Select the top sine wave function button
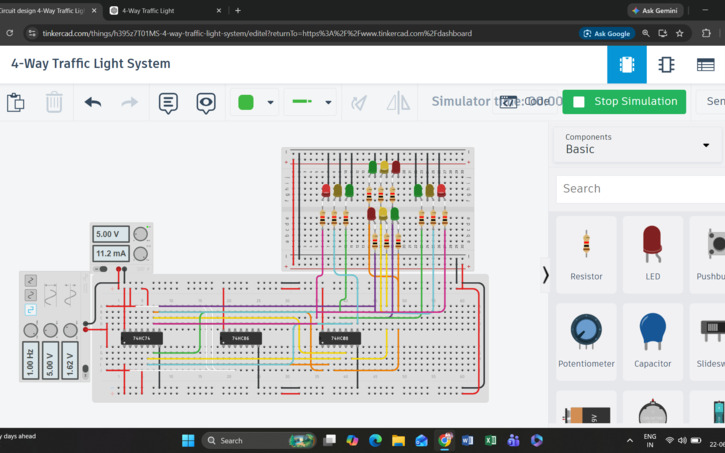This screenshot has width=725, height=453. click(31, 281)
